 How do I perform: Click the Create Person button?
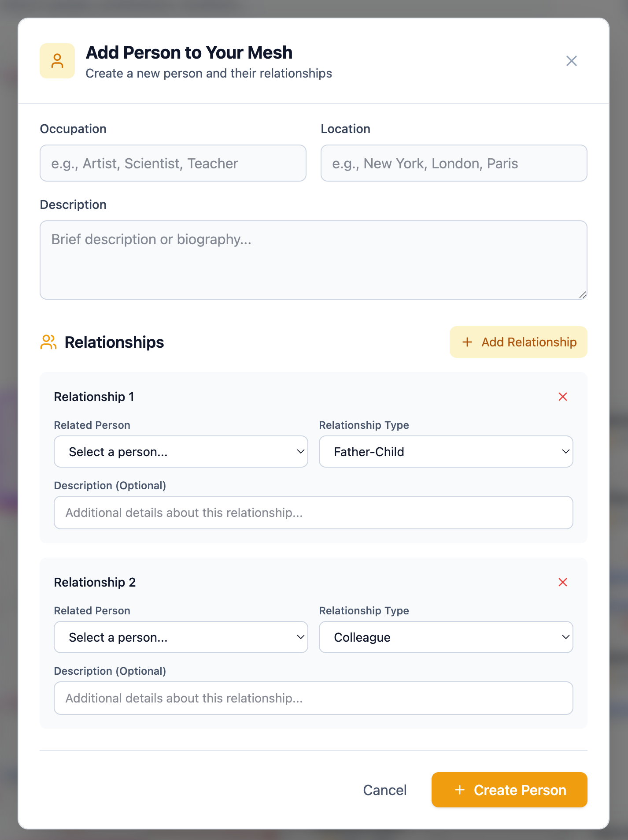click(x=510, y=790)
